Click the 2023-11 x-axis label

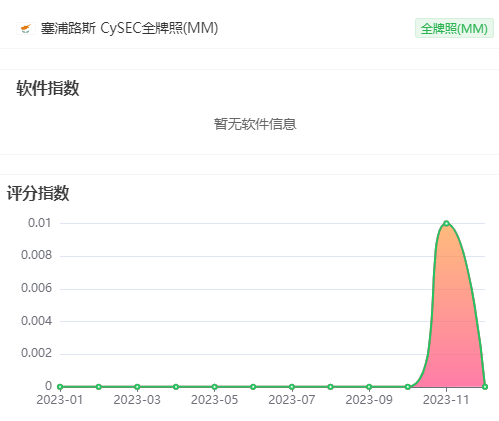446,400
